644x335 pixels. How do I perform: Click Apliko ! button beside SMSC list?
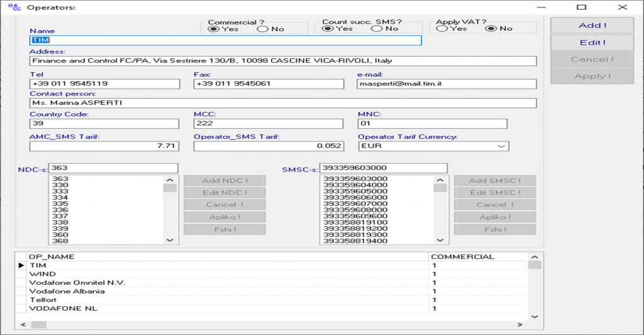point(495,217)
